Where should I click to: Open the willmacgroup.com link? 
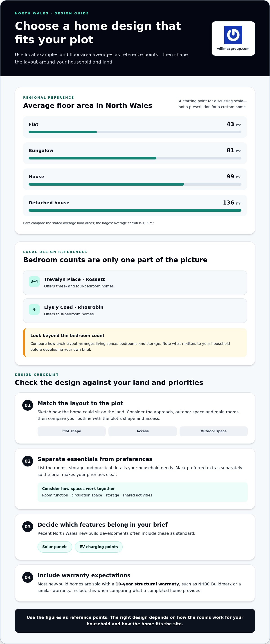[x=233, y=49]
